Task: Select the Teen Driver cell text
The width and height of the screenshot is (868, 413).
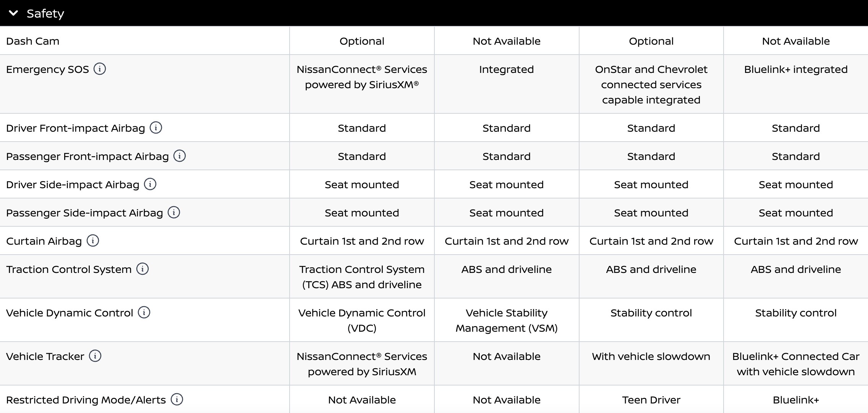Action: [651, 400]
